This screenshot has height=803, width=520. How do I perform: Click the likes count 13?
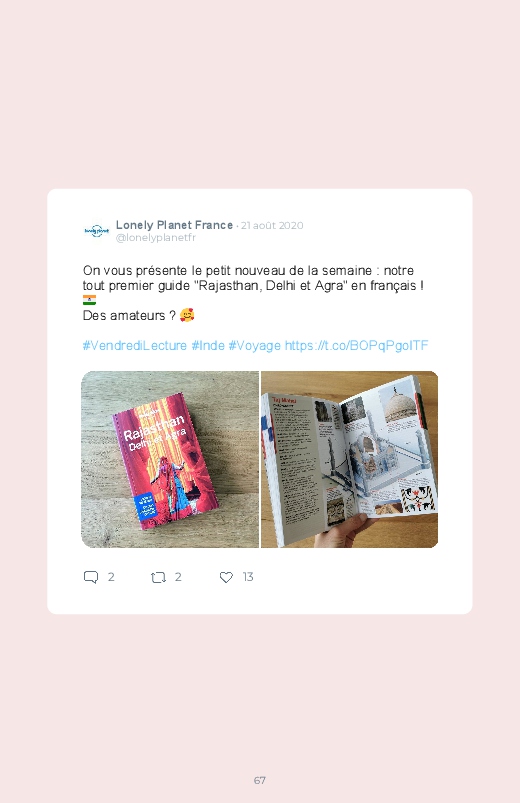[x=248, y=577]
